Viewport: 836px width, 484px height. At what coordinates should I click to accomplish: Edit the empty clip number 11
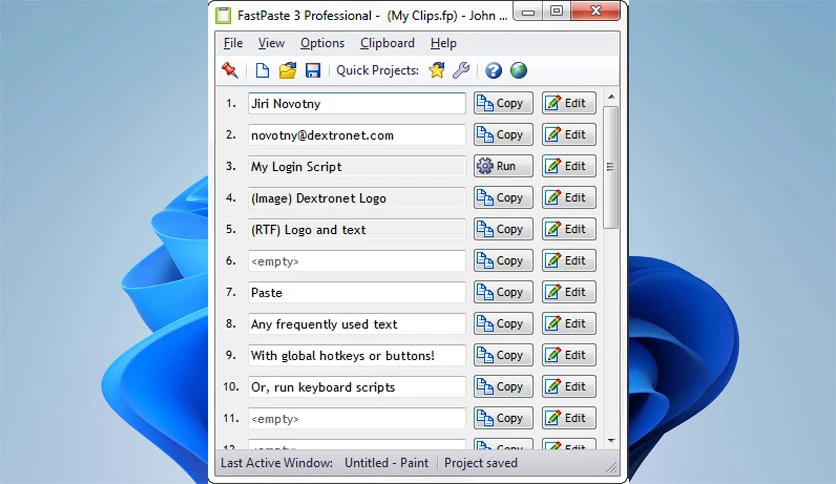pos(569,417)
